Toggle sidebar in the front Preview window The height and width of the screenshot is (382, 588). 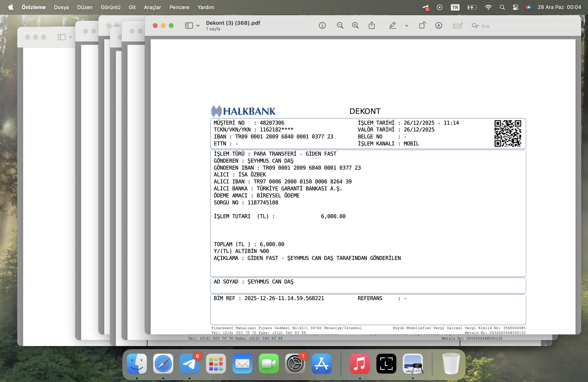(x=189, y=25)
